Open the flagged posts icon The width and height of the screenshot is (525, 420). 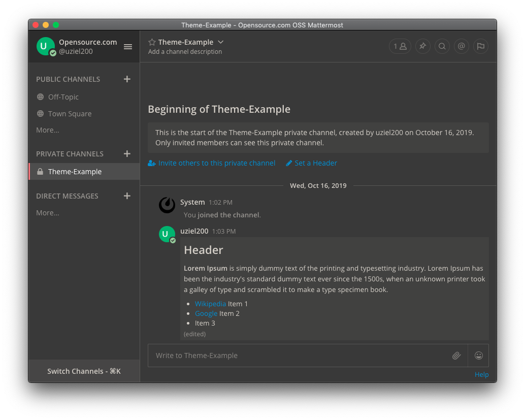coord(480,46)
